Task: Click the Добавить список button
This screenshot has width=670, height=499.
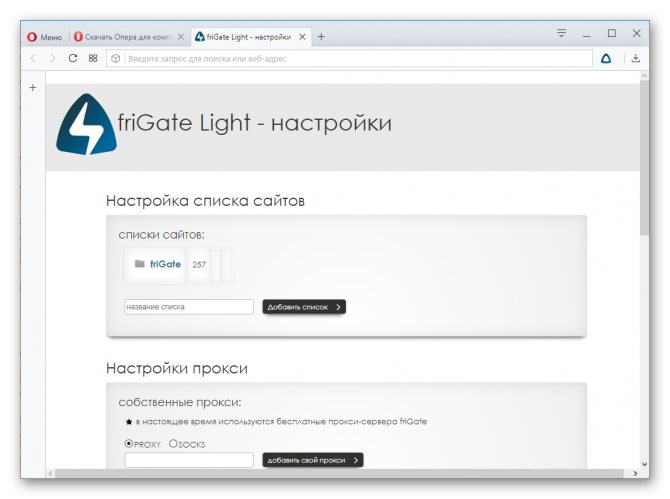Action: 304,307
